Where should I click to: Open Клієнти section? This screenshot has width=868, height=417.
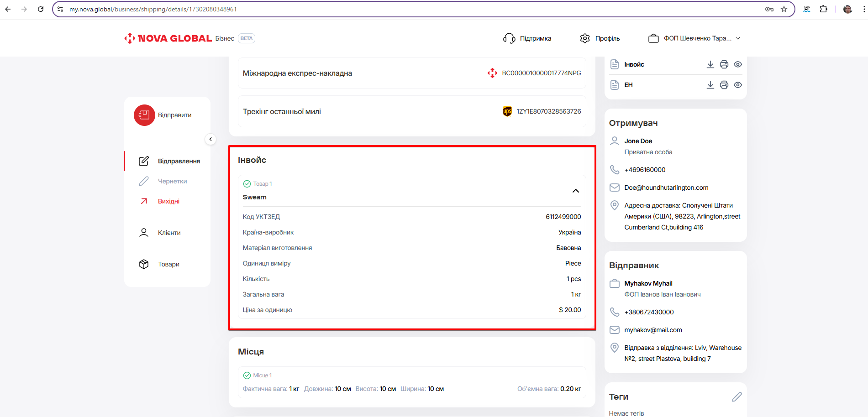click(169, 233)
